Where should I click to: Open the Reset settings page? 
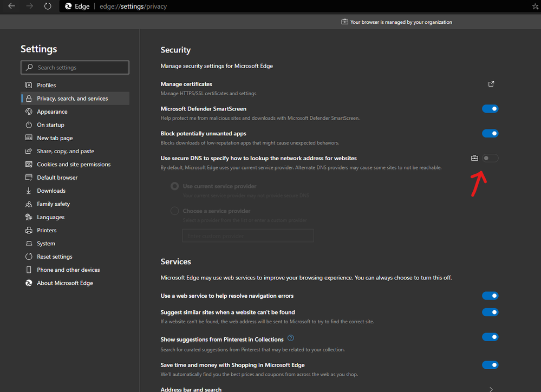point(75,257)
